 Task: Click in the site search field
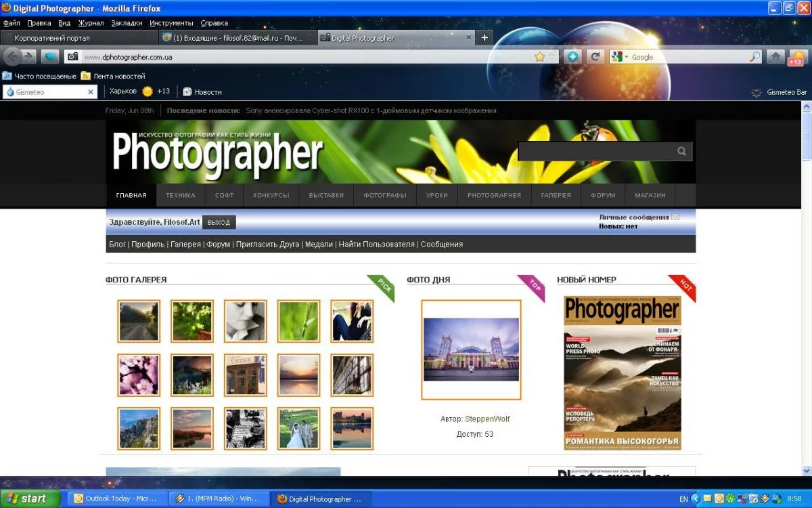[x=595, y=151]
